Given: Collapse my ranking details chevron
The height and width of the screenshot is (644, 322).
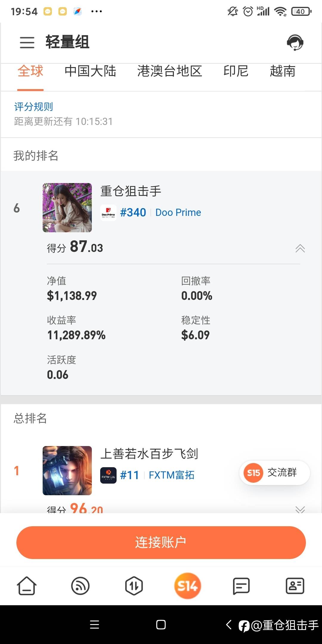Looking at the screenshot, I should (300, 248).
